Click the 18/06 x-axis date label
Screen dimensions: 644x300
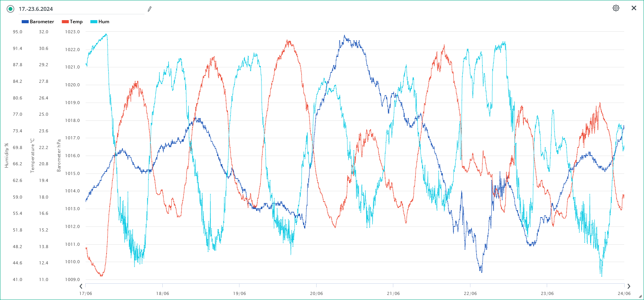click(162, 293)
